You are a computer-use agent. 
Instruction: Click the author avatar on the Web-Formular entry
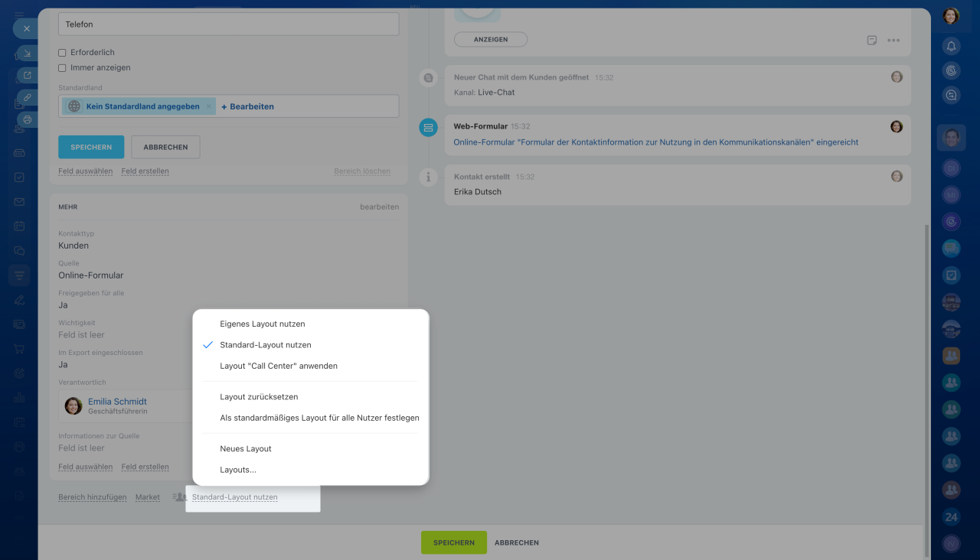point(897,126)
